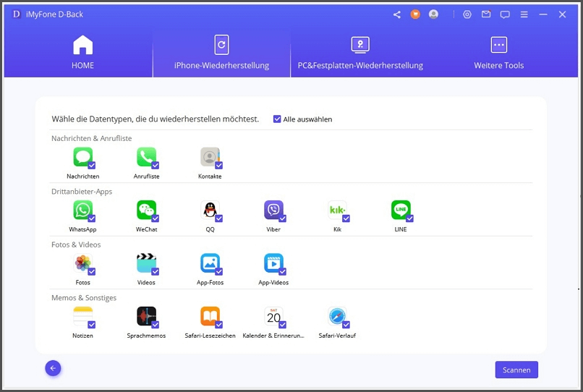This screenshot has width=583, height=392.
Task: Toggle the checkbox on Fotos
Action: [91, 272]
